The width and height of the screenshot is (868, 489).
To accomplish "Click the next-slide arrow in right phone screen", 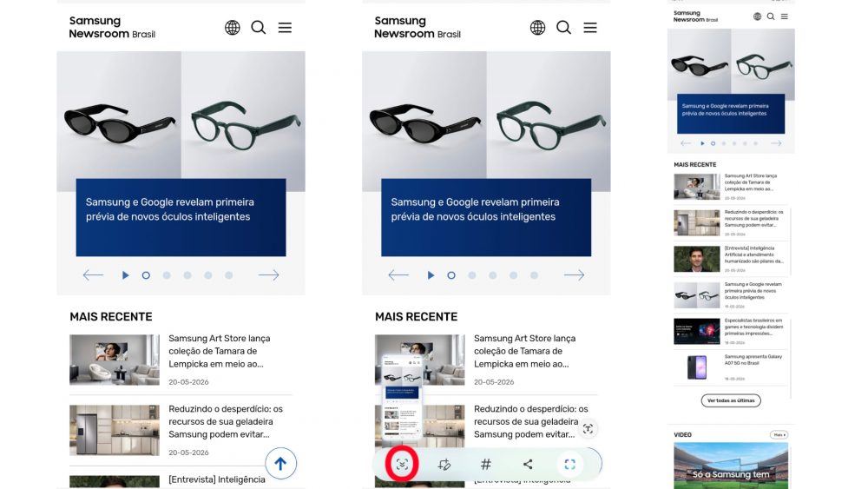I will pos(776,143).
